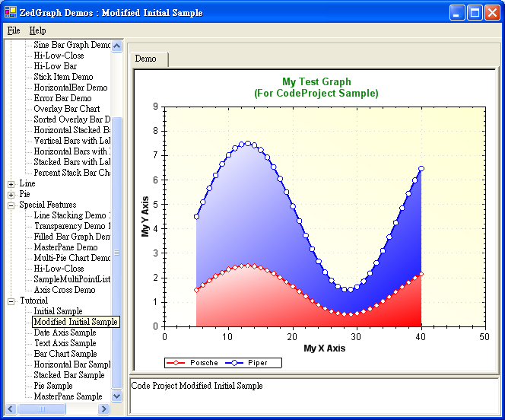Open the Help menu

pos(38,30)
